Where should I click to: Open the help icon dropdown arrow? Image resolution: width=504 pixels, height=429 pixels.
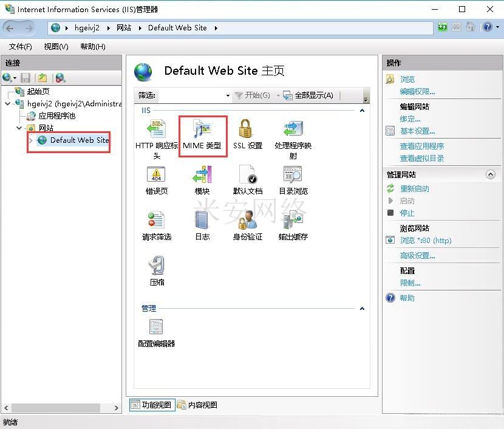(x=497, y=27)
